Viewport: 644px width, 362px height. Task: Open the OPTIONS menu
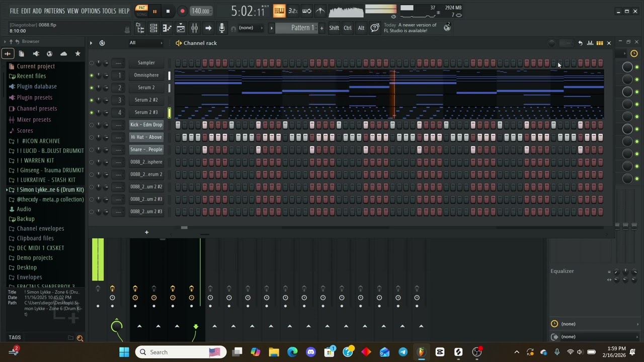(91, 11)
